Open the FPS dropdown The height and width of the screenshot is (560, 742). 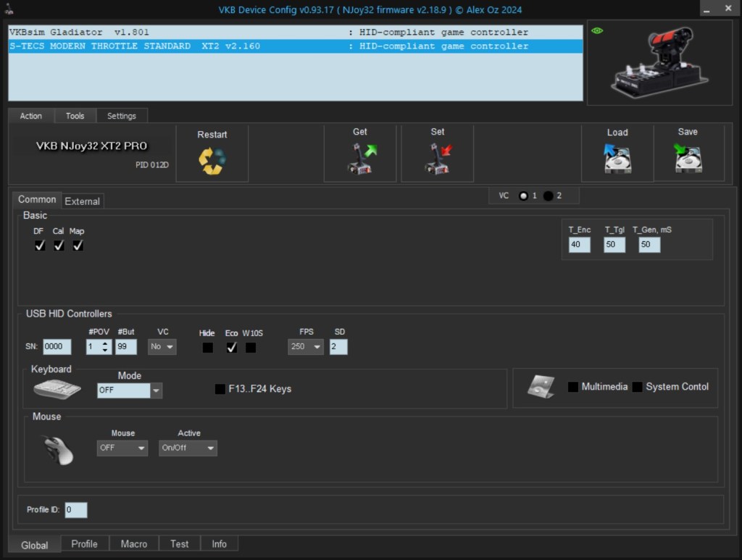click(x=306, y=347)
